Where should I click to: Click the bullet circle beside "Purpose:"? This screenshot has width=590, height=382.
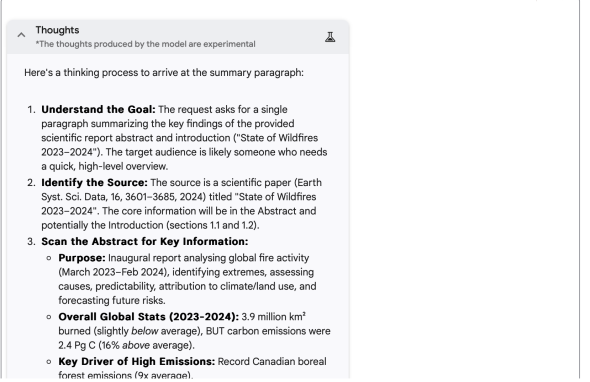tap(49, 258)
